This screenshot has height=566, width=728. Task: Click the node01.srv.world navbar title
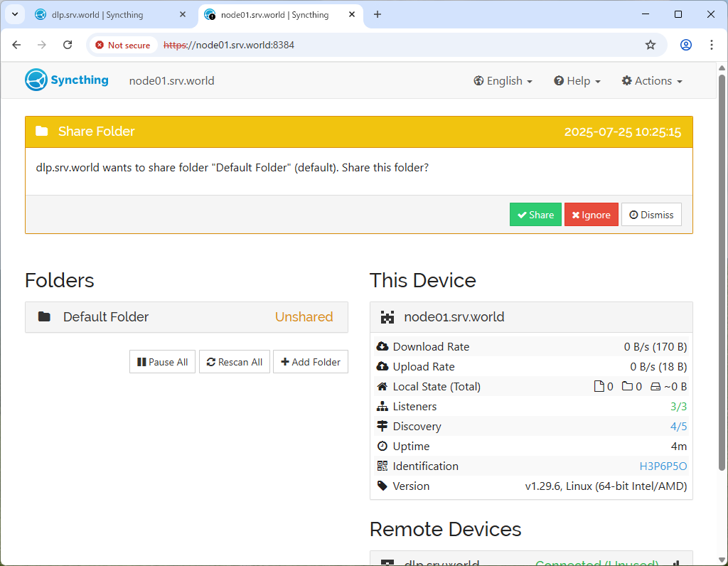coord(172,81)
